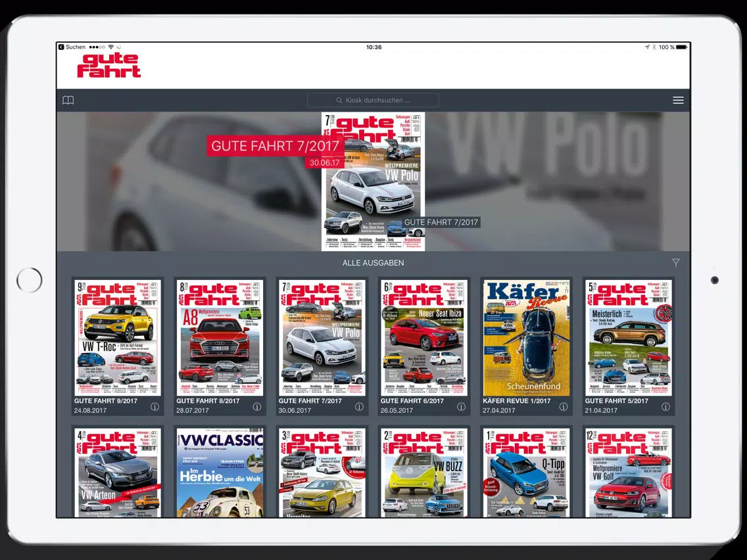Open the library book icon
747x560 pixels.
[x=68, y=100]
